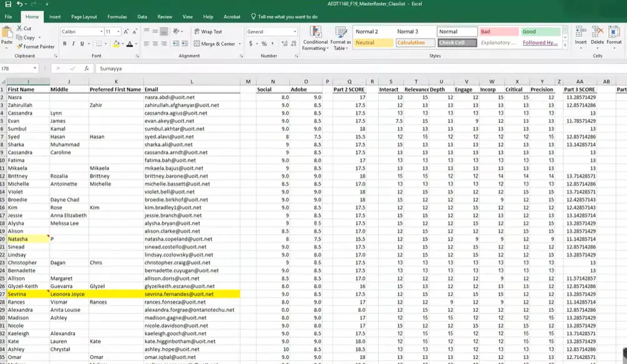Viewport: 627px width, 364px height.
Task: Switch to the Formulas ribbon tab
Action: [x=117, y=17]
